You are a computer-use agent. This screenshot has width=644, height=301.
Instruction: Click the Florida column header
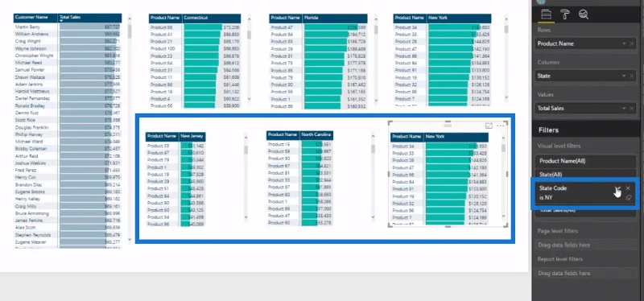tap(335, 18)
